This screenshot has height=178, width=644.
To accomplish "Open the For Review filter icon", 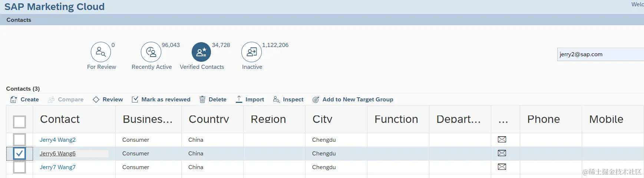I will 101,52.
